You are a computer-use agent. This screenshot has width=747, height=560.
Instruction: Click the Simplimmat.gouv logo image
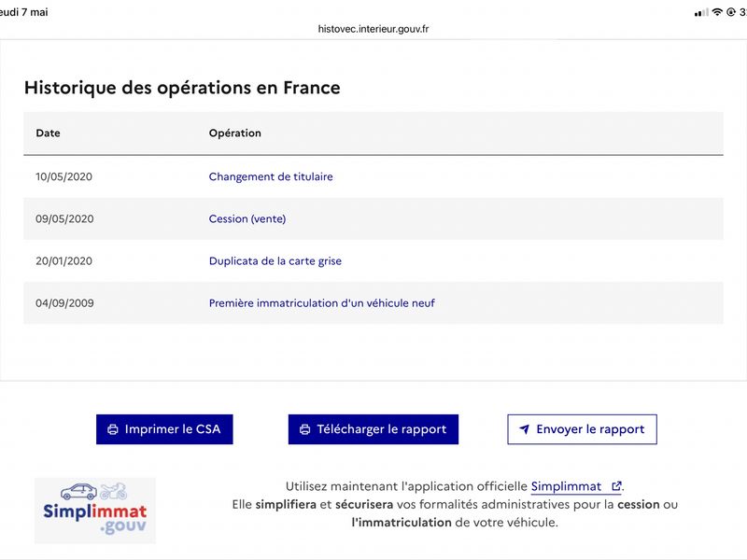pos(95,511)
